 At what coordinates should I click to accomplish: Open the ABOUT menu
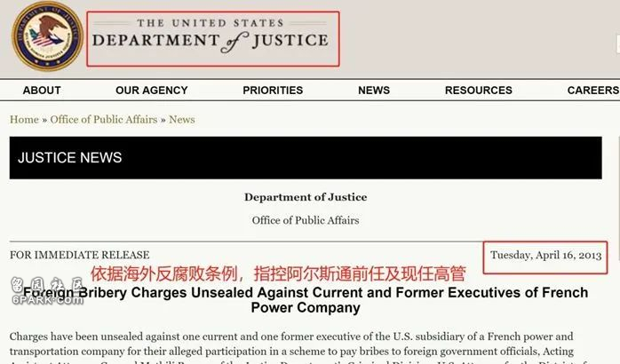pyautogui.click(x=42, y=90)
